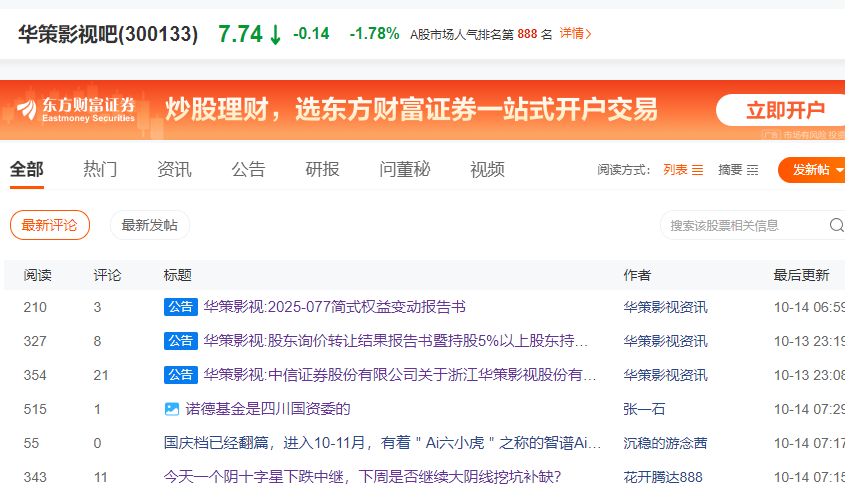The height and width of the screenshot is (485, 845).
Task: Select 摘要 reading mode
Action: click(738, 170)
